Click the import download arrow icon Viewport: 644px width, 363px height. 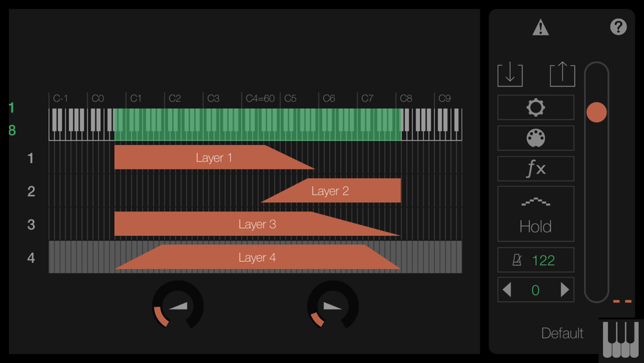click(x=510, y=74)
